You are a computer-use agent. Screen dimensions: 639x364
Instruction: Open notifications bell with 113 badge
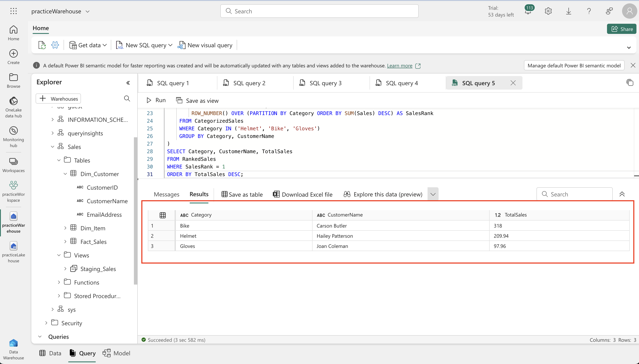[528, 11]
